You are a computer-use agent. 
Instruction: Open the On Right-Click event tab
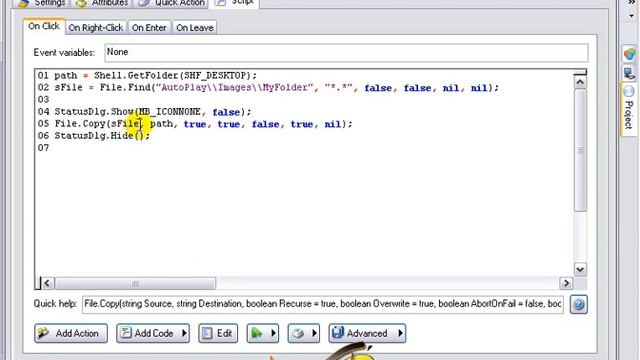click(x=96, y=28)
